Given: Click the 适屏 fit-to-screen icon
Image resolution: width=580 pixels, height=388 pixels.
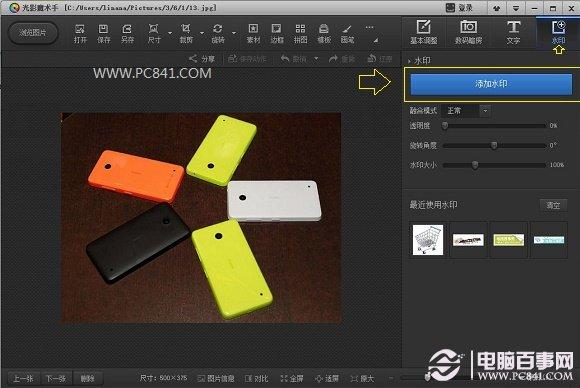Looking at the screenshot, I should click(x=327, y=378).
